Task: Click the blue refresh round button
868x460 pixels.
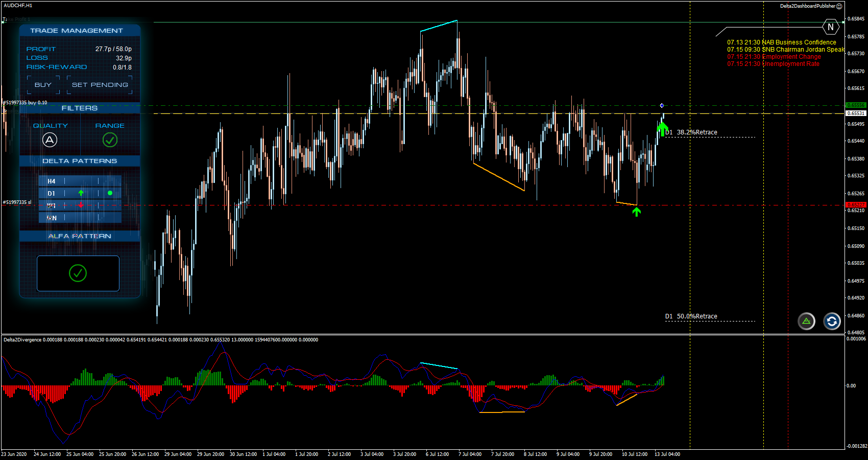Action: pos(832,321)
